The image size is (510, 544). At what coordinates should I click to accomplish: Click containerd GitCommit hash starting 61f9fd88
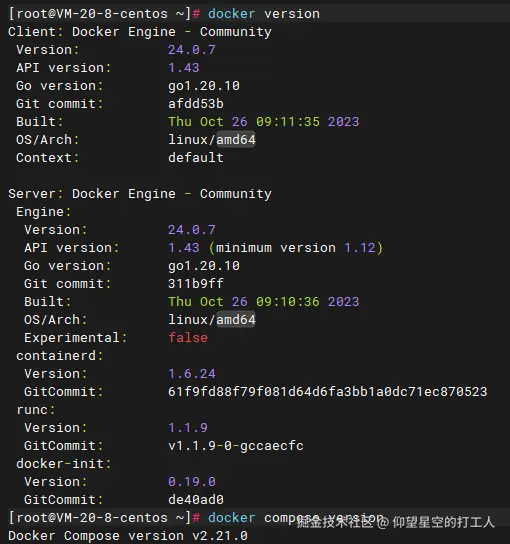coord(328,392)
